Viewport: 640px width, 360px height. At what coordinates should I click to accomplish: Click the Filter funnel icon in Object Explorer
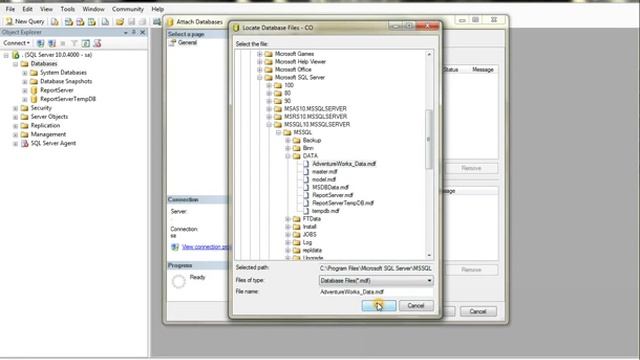74,43
